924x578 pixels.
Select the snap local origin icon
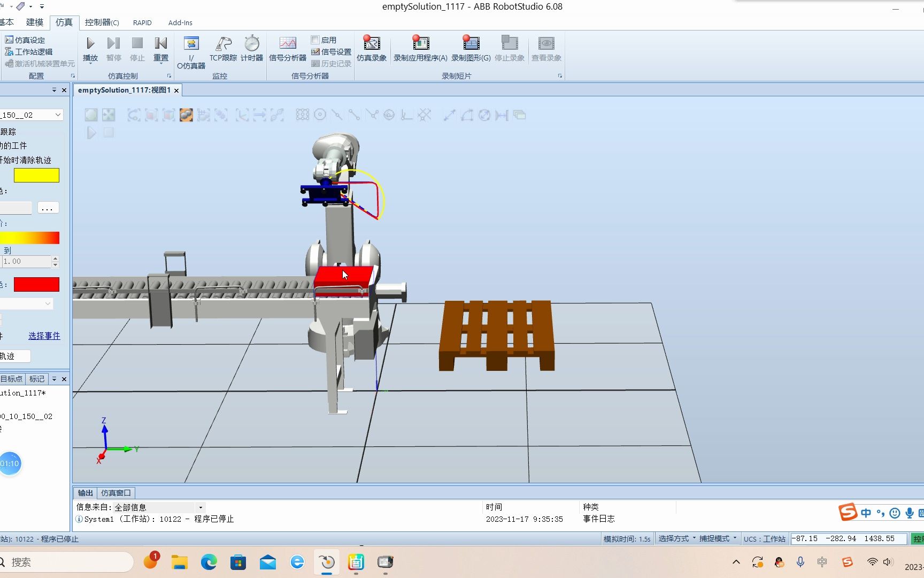[x=407, y=115]
